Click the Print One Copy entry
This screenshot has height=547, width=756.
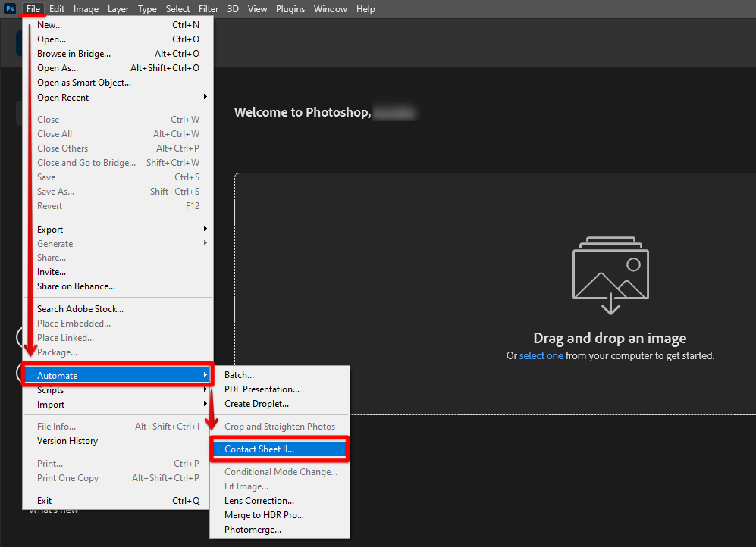pyautogui.click(x=118, y=478)
